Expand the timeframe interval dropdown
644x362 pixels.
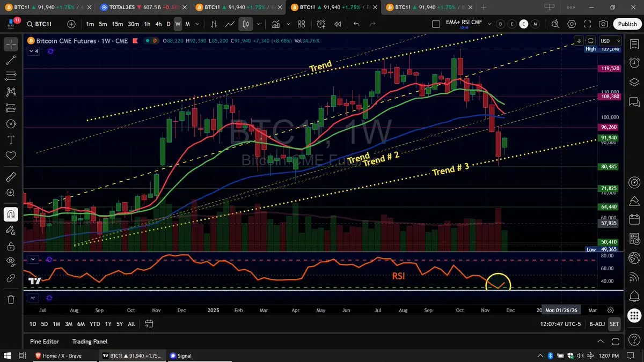[198, 24]
